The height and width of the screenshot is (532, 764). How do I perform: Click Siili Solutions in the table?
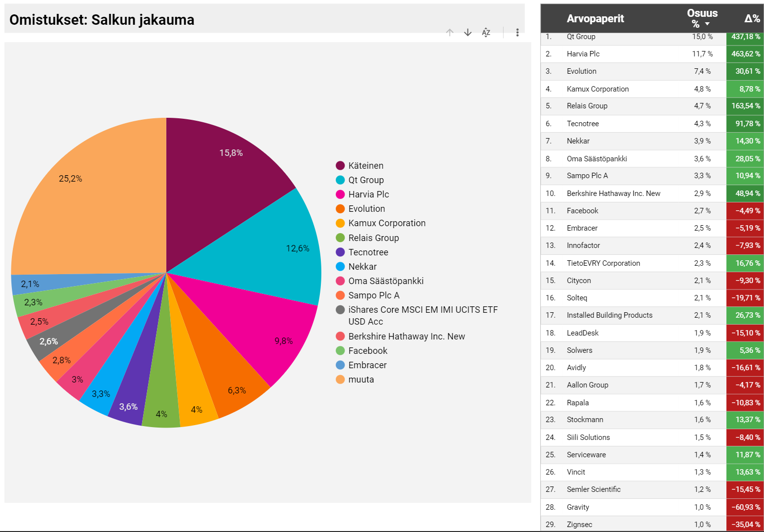[x=588, y=437]
